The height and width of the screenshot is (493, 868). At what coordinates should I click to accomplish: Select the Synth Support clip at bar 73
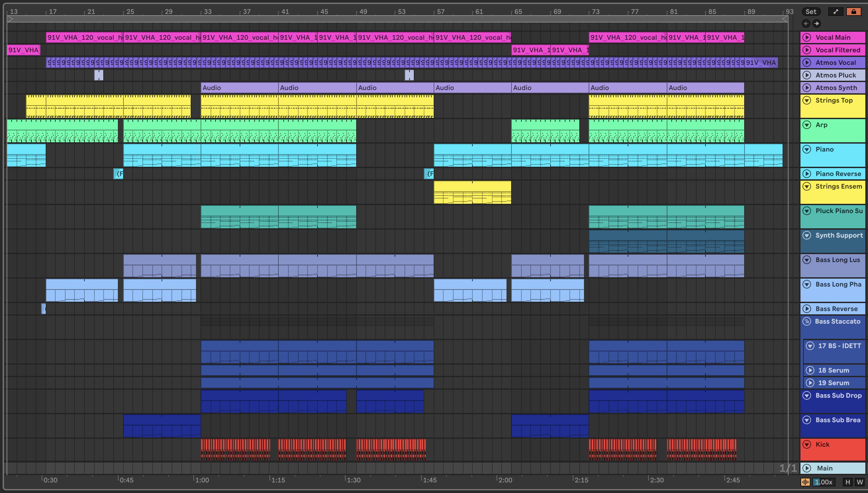[x=628, y=242]
